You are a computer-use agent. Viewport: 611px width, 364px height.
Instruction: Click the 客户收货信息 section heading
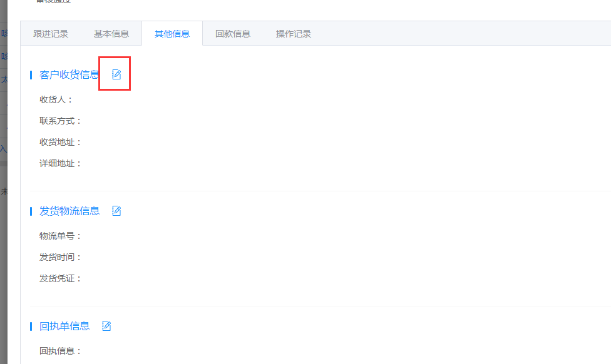69,75
